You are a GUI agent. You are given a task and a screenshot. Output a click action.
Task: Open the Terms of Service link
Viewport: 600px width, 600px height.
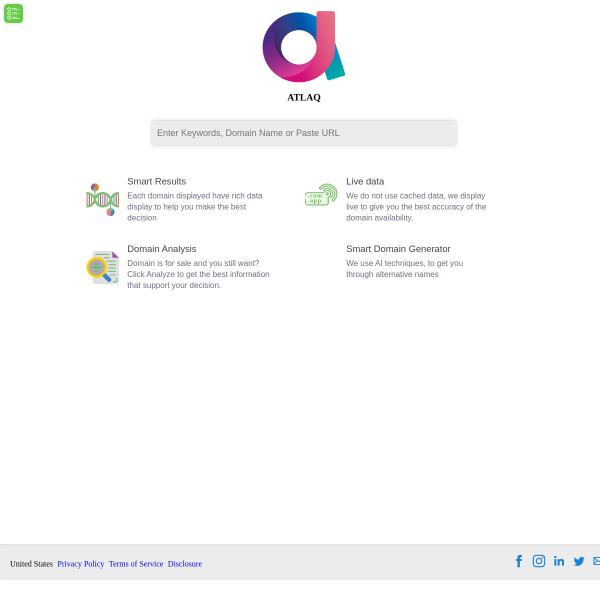(x=136, y=564)
